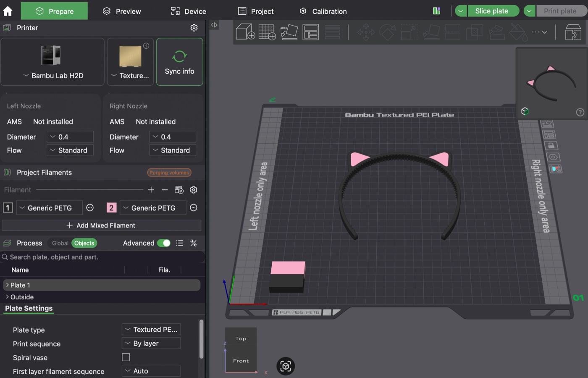Screen dimensions: 588x378
Task: Click the object search field
Action: click(x=102, y=257)
